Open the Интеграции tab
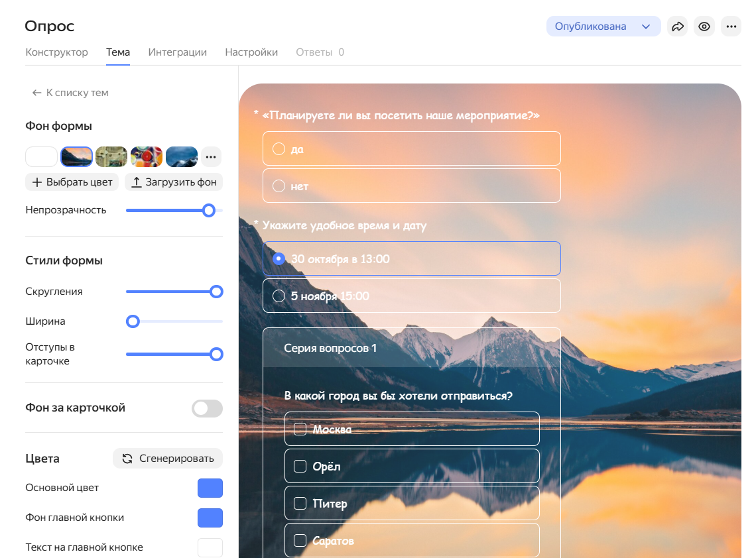Screen dimensions: 756x558 177,52
